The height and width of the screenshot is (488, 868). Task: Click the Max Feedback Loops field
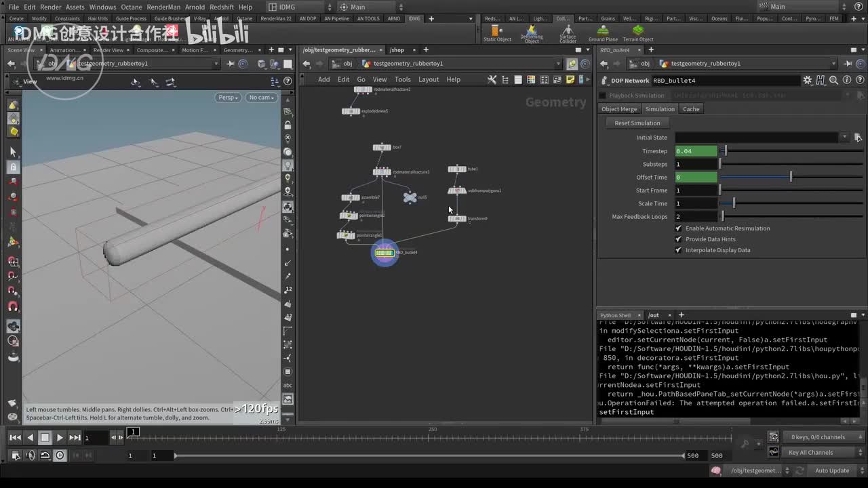click(696, 217)
